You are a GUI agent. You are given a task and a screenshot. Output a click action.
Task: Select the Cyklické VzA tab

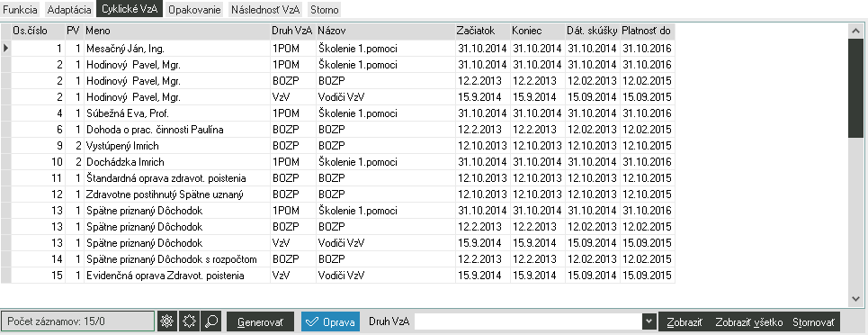[x=130, y=10]
